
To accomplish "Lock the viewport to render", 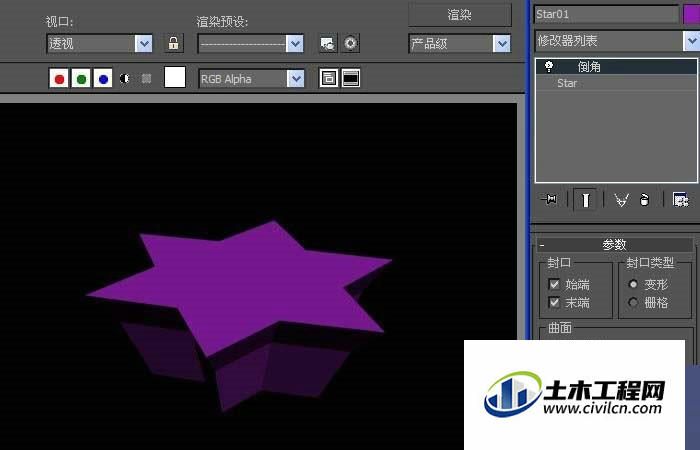I will point(174,43).
